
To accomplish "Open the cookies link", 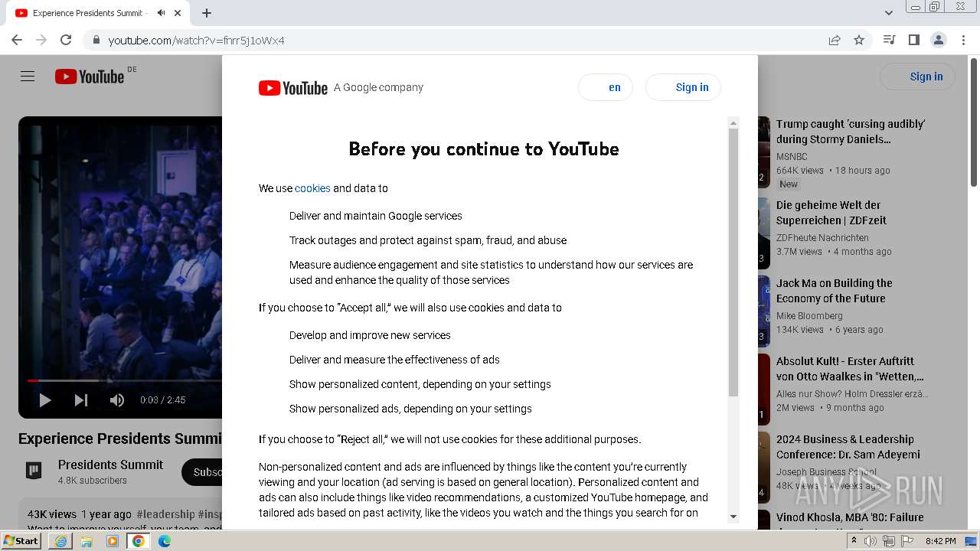I will click(312, 188).
